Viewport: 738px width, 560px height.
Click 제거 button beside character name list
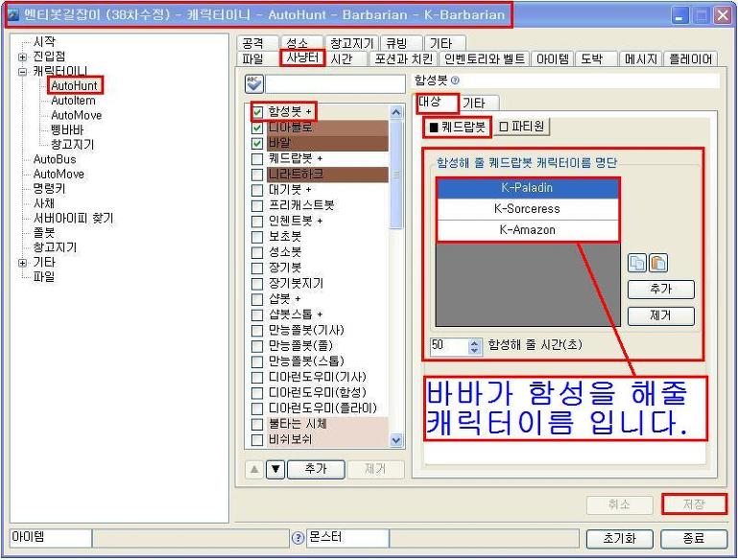661,315
